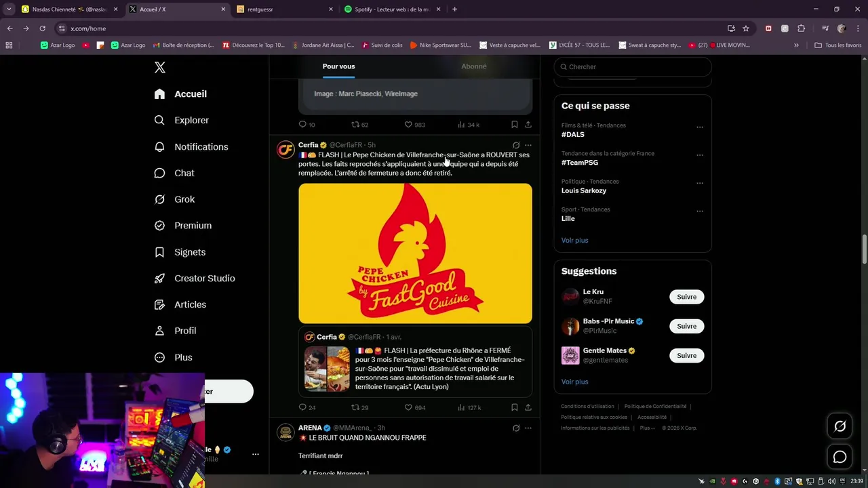This screenshot has width=868, height=488.
Task: Share the top post with 983 likes
Action: click(528, 125)
